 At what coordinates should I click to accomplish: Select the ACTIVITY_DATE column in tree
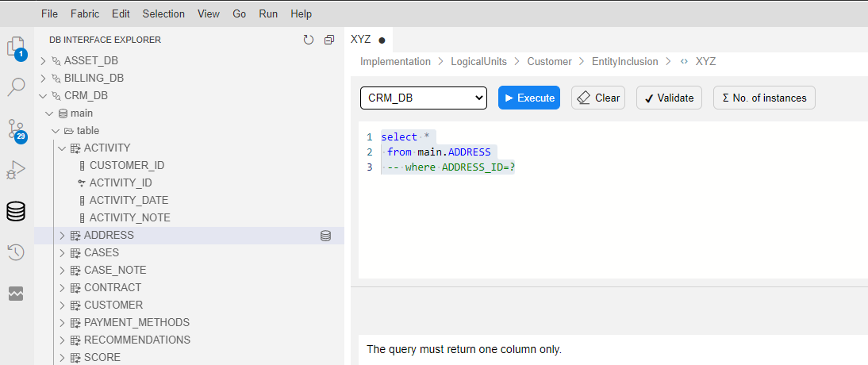(129, 200)
